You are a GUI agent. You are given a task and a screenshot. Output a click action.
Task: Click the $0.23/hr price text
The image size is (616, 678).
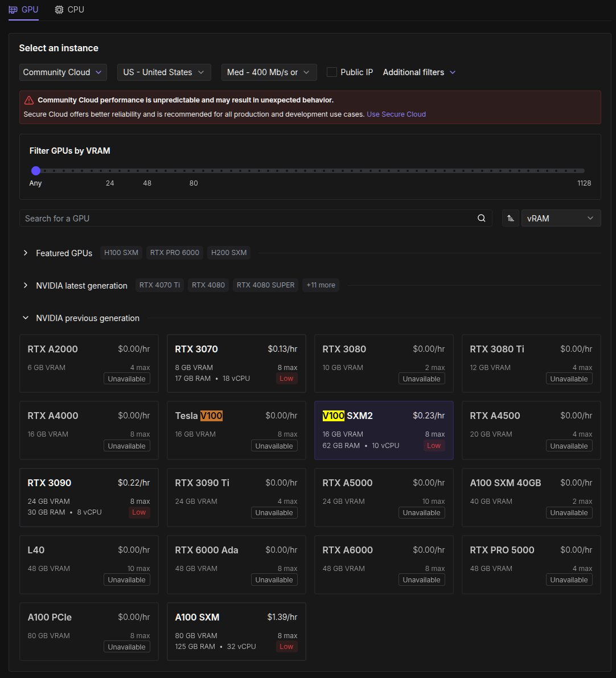[x=429, y=416]
